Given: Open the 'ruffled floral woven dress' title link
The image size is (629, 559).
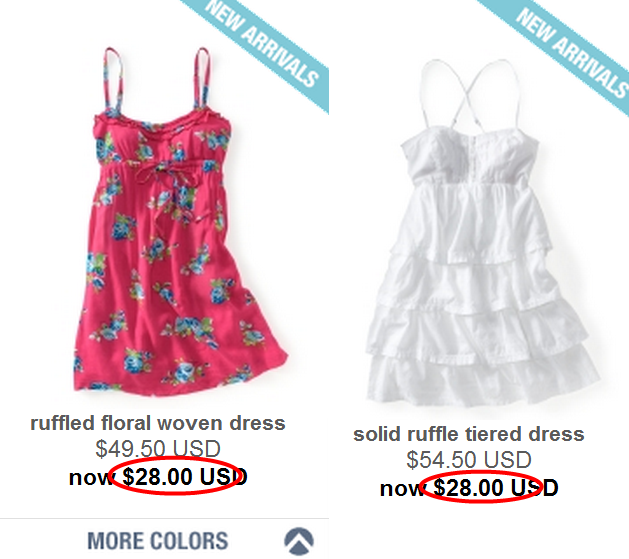Looking at the screenshot, I should tap(158, 423).
